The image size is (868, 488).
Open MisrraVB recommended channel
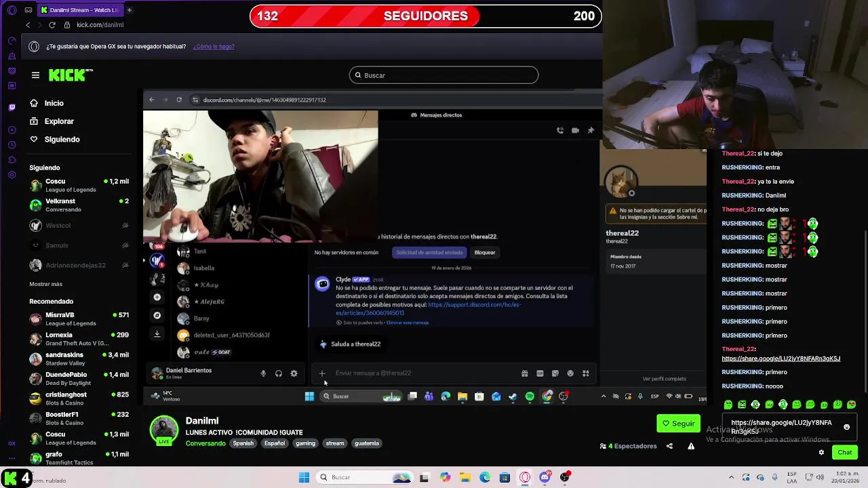[x=79, y=319]
